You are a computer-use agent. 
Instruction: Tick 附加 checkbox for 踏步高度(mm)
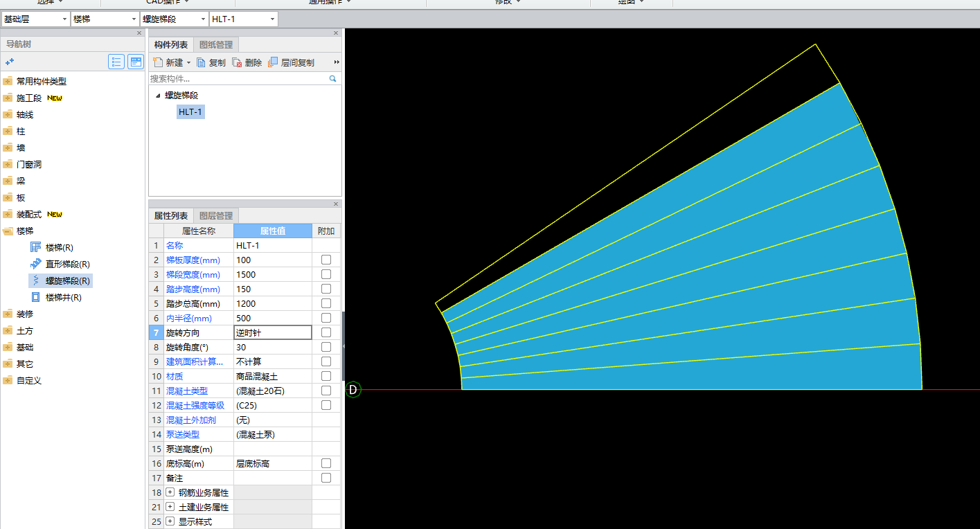point(326,289)
